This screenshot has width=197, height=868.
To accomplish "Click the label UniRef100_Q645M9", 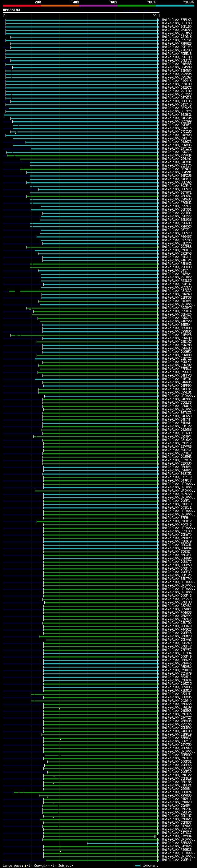I will [x=177, y=67].
